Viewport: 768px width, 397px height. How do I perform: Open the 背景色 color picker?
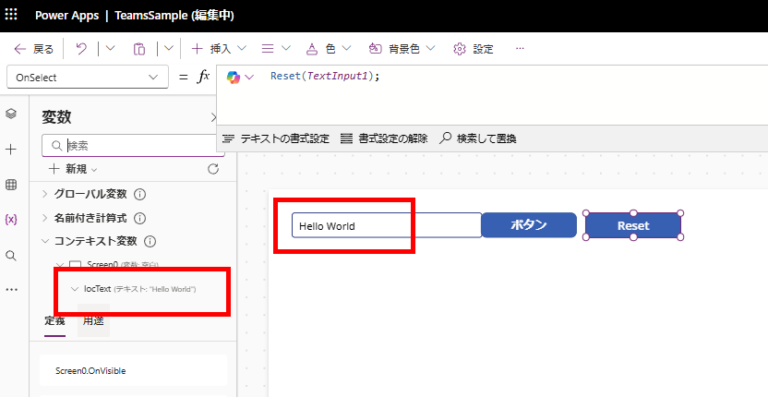click(x=402, y=48)
